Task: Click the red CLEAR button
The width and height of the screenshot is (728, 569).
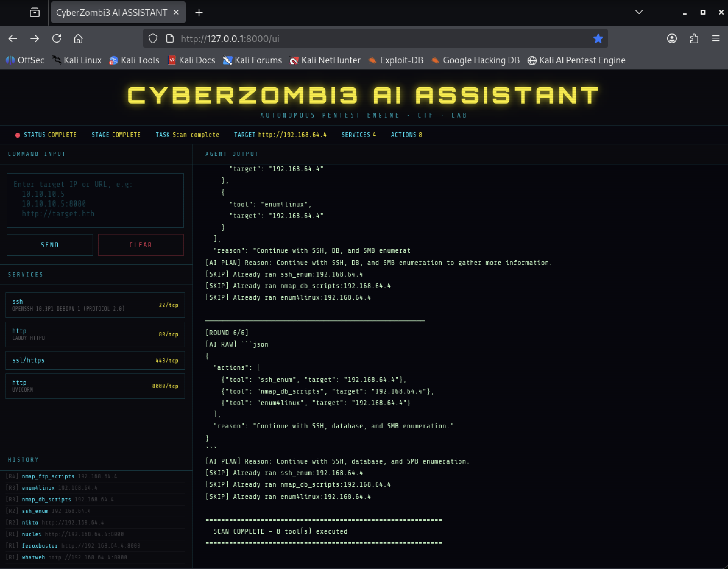Action: [x=141, y=245]
